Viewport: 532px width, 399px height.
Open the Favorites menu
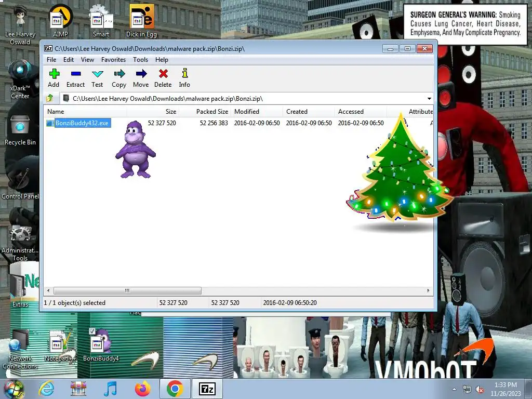click(x=113, y=60)
